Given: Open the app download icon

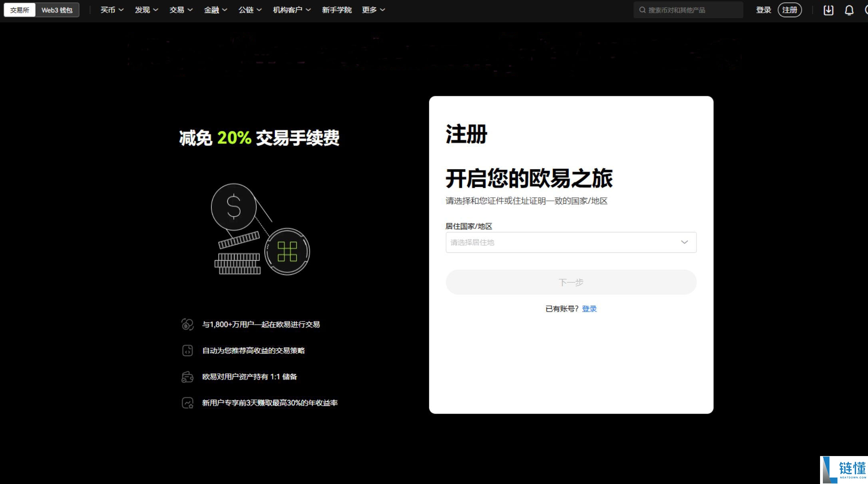Looking at the screenshot, I should 828,10.
